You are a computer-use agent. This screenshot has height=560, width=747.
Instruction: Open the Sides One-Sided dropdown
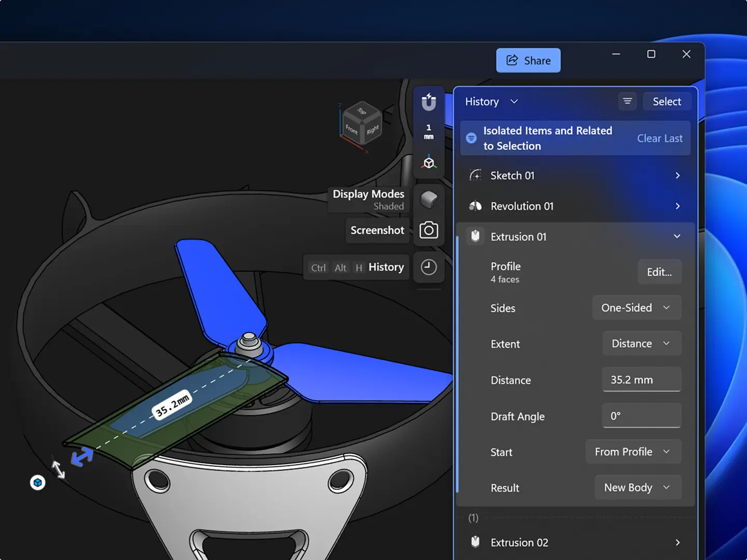pyautogui.click(x=637, y=307)
